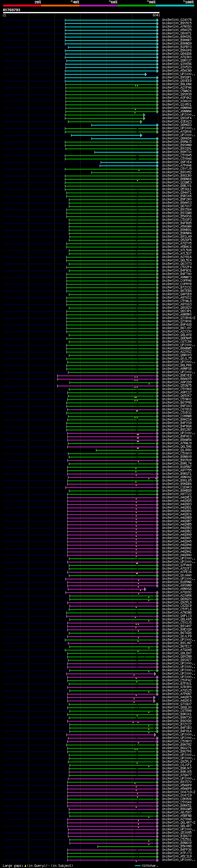Select the UniRef100_A7P4A6 label
Viewport: 197px width, 868px height.
tap(177, 165)
